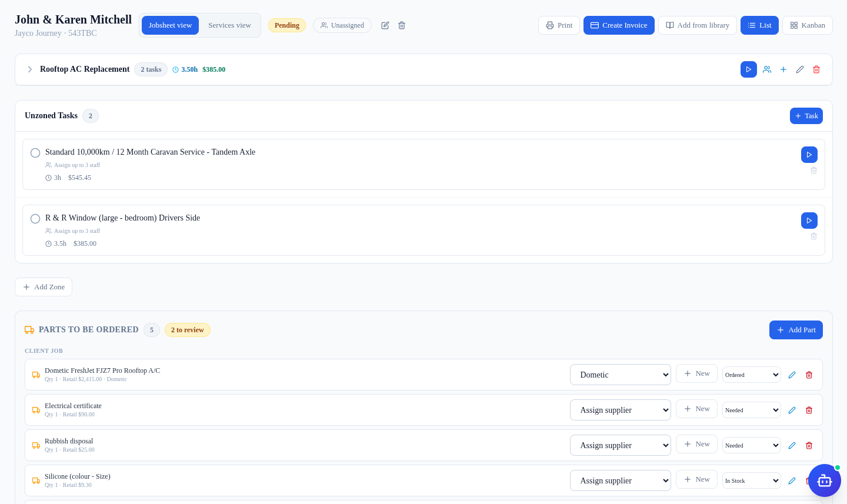
Task: Open supplier dropdown for Silicone
Action: coord(621,480)
